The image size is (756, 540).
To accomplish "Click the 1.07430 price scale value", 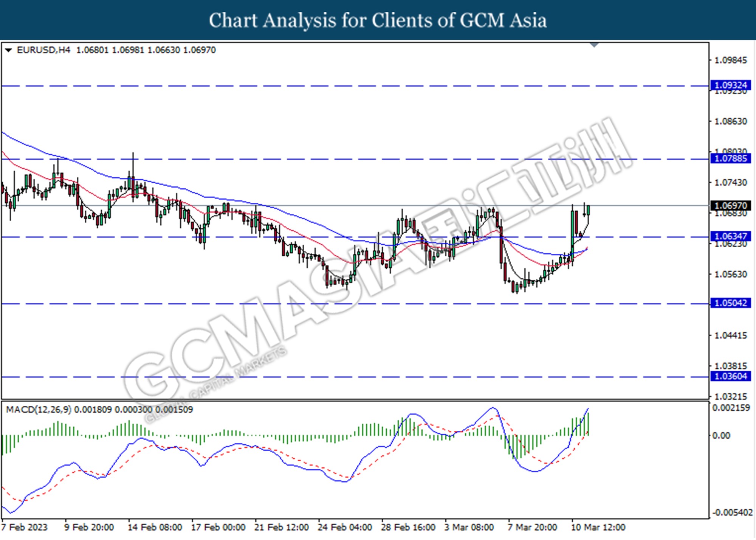I will coord(731,183).
